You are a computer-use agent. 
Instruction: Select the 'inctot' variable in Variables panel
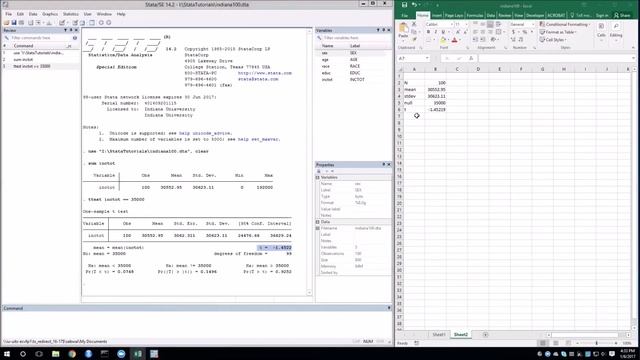click(x=353, y=80)
